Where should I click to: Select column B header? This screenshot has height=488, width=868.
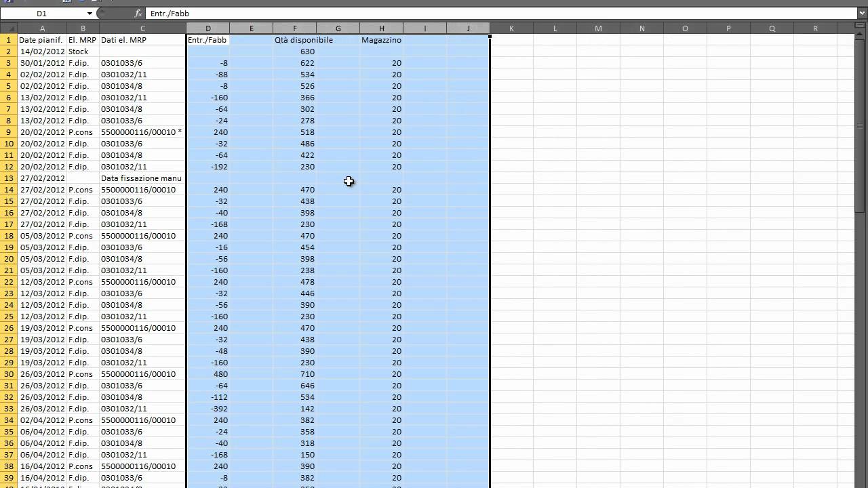(83, 28)
